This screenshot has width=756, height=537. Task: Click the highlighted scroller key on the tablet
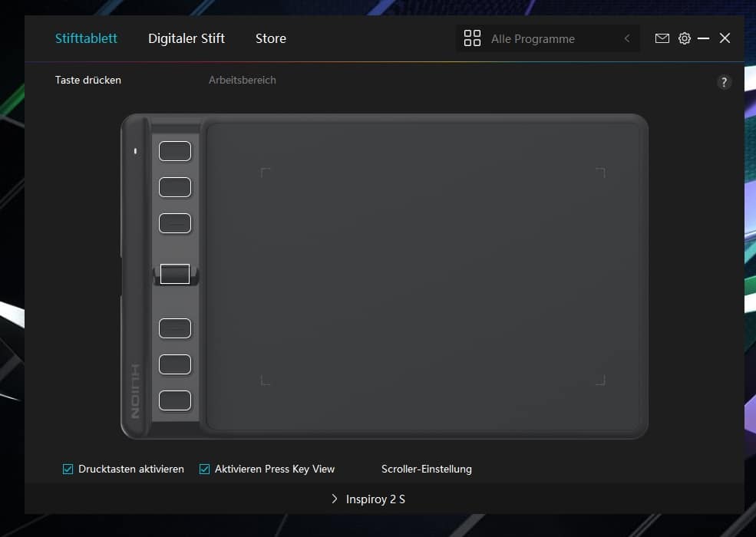pyautogui.click(x=174, y=274)
